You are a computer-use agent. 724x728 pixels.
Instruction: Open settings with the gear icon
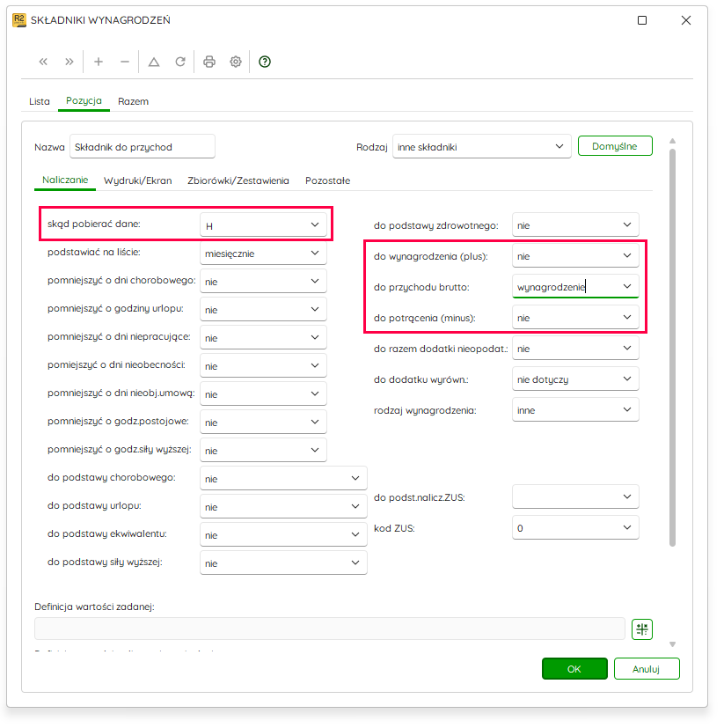pos(236,62)
